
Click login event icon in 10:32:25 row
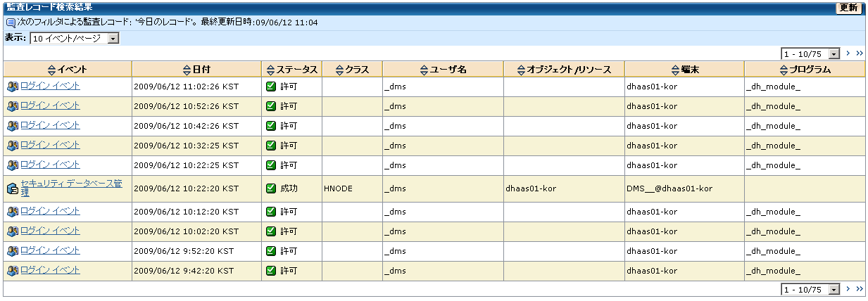point(13,146)
